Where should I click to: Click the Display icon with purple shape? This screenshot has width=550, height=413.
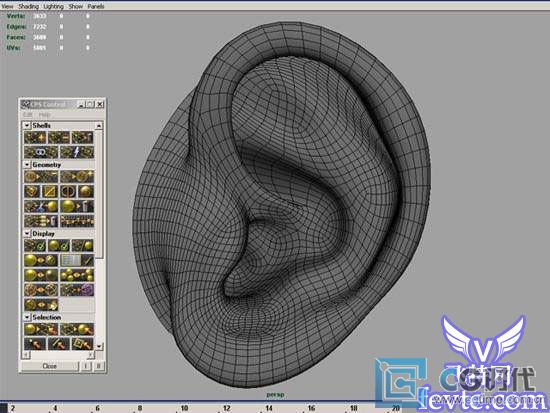[77, 290]
